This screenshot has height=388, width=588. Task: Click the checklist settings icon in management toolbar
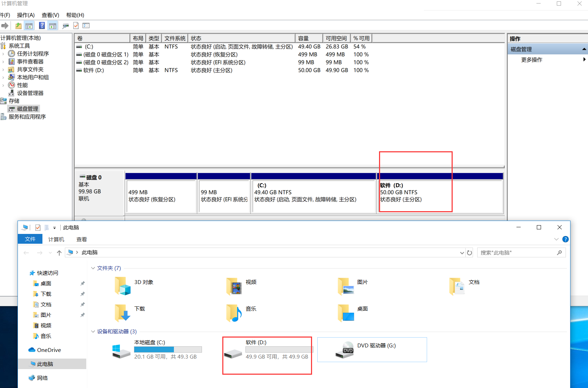pos(86,26)
